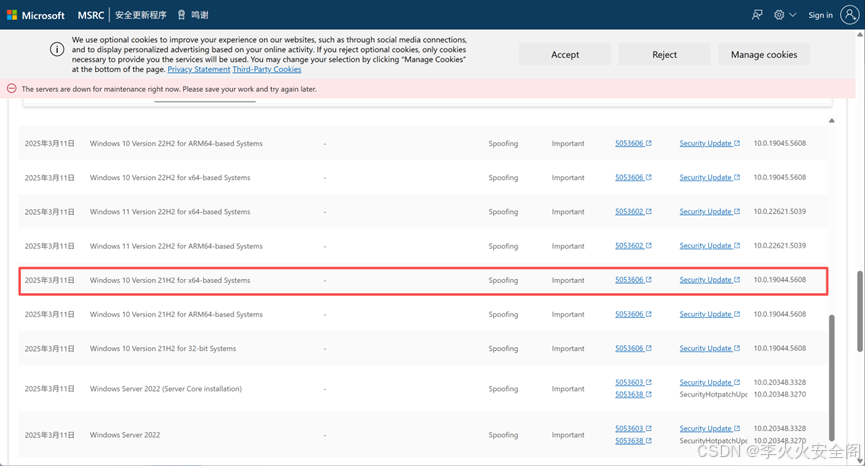
Task: Open Security Update for Windows 10 21H2 ARM64
Action: 709,314
